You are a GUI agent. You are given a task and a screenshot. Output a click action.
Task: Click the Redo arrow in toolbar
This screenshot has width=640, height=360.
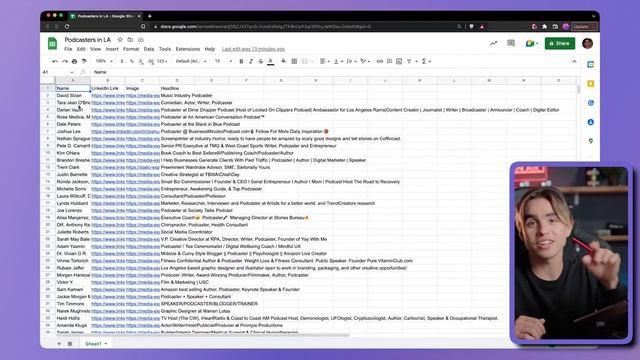tap(65, 61)
